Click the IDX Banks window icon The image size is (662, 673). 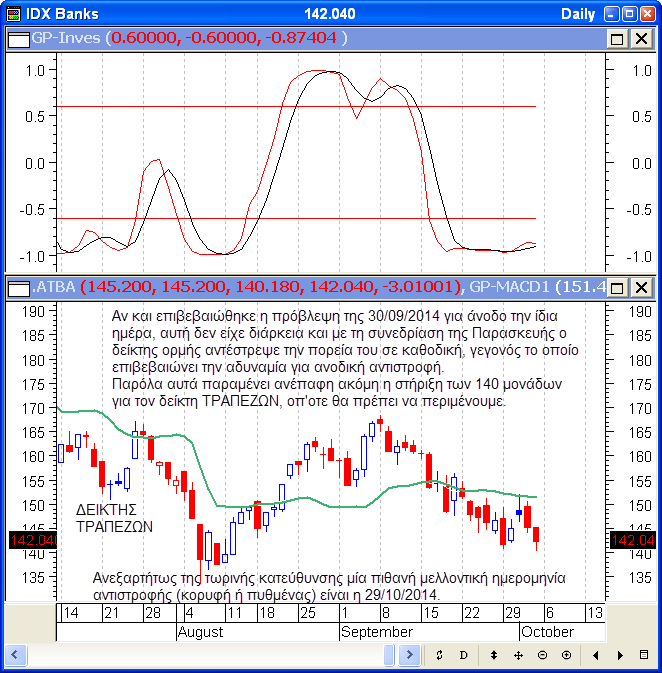pos(14,13)
